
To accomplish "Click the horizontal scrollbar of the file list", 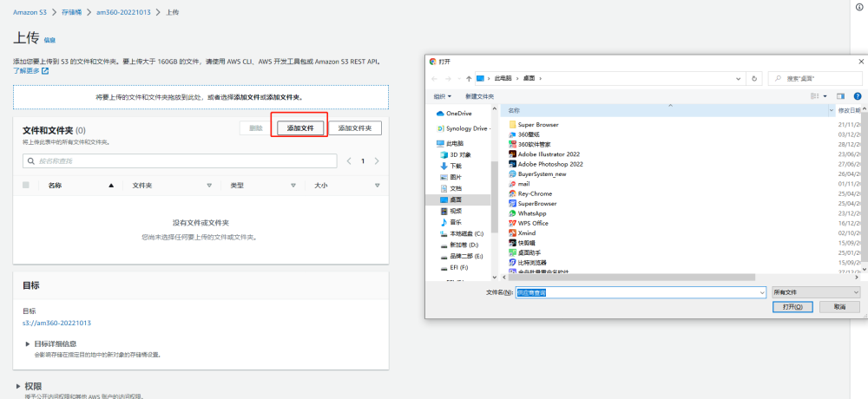I will click(631, 277).
